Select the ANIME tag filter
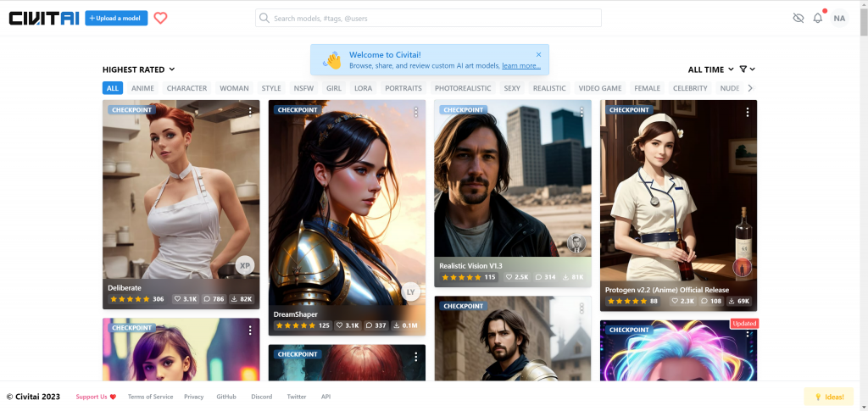868x411 pixels. coord(142,88)
